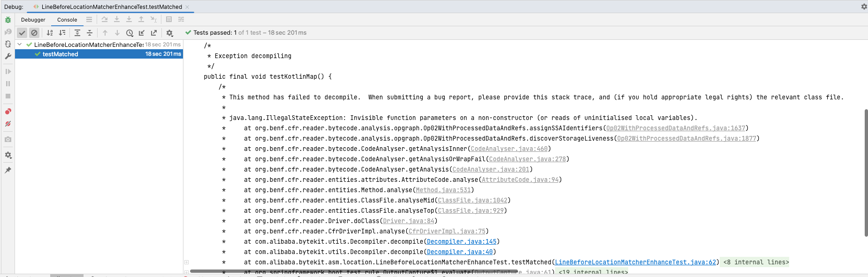The height and width of the screenshot is (277, 868).
Task: Click the Expand All tests icon
Action: (77, 33)
